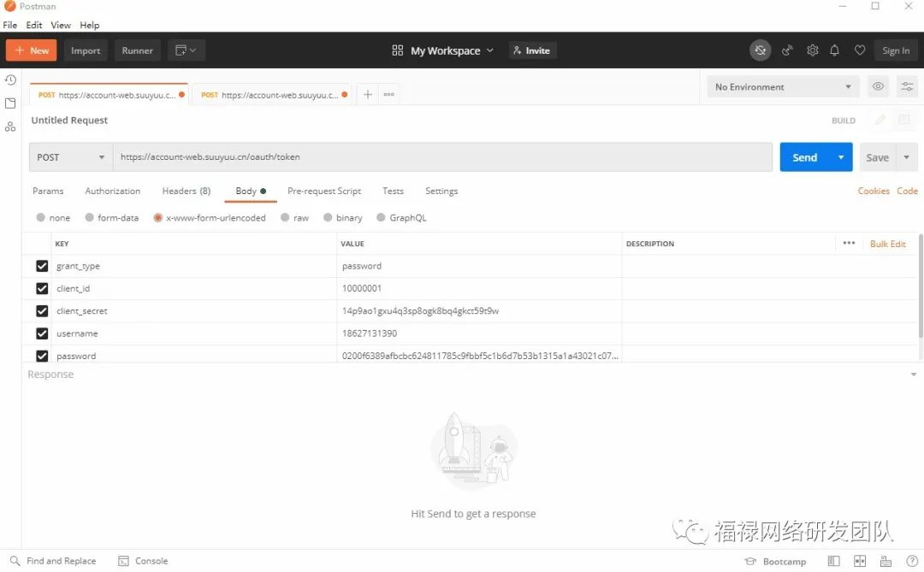Switch to the Settings tab
924x572 pixels.
click(441, 191)
